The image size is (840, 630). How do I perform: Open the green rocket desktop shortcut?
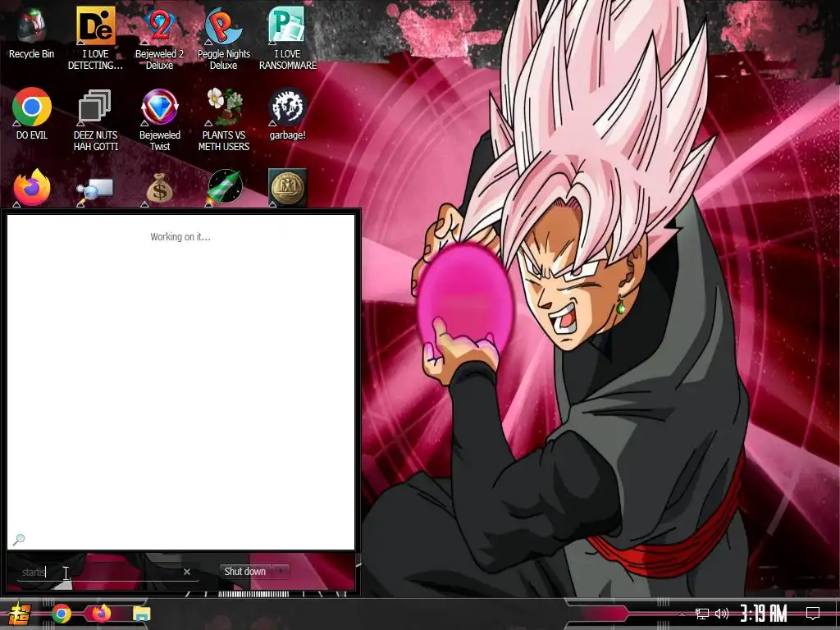tap(225, 188)
